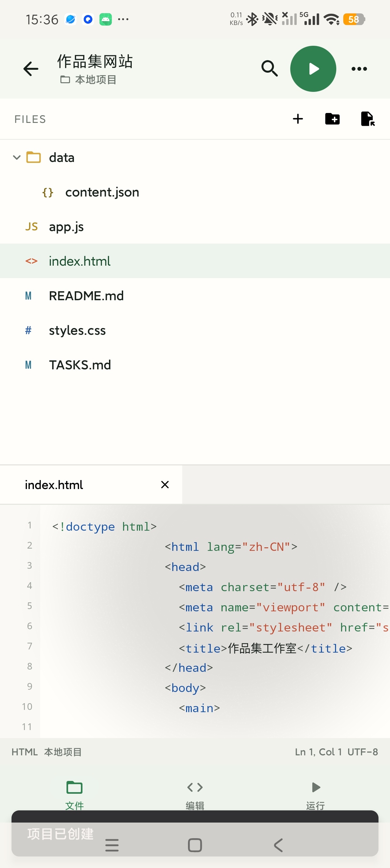The image size is (390, 868).
Task: Tap the JS icon beside app.js
Action: 31,227
